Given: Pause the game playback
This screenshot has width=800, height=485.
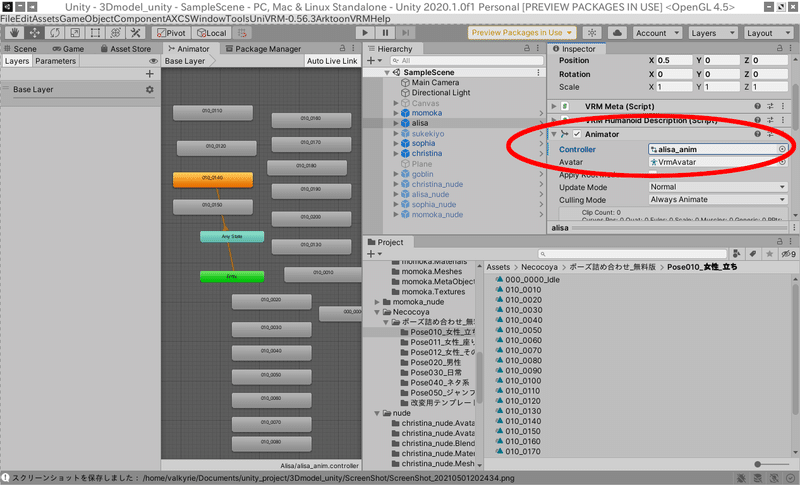Looking at the screenshot, I should (x=385, y=33).
